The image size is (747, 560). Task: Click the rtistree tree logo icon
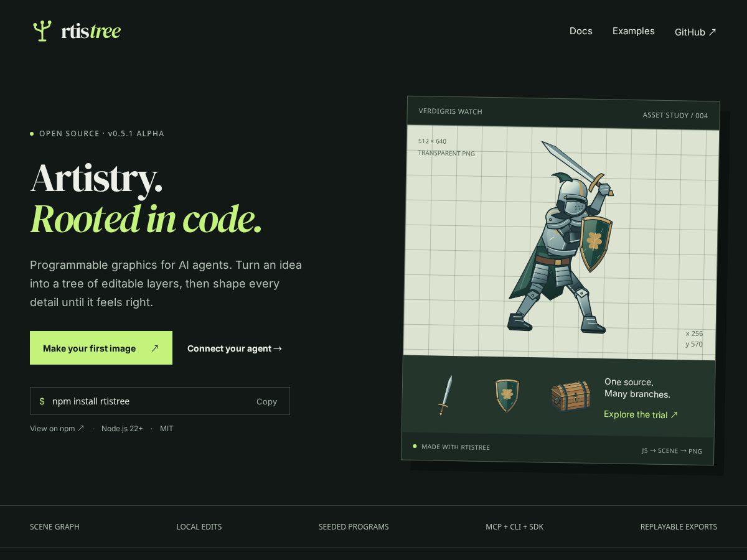42,30
